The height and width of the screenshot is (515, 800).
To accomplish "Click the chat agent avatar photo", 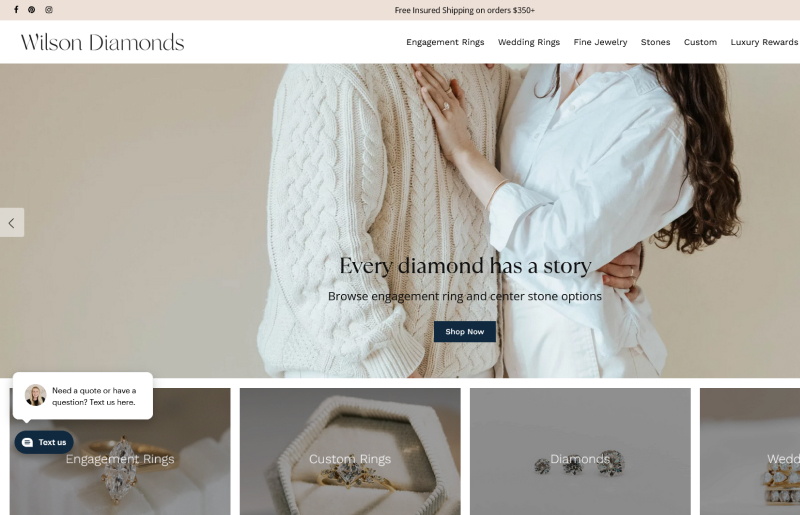I will click(x=36, y=395).
